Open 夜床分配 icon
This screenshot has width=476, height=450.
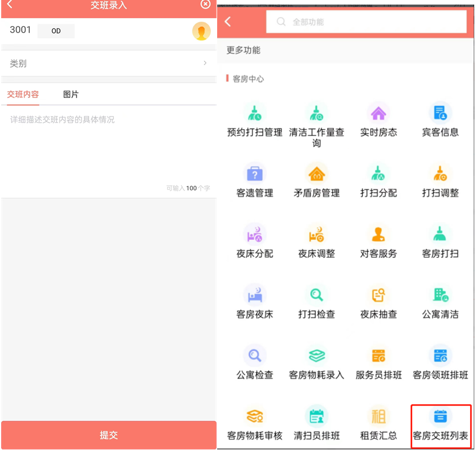tap(255, 235)
